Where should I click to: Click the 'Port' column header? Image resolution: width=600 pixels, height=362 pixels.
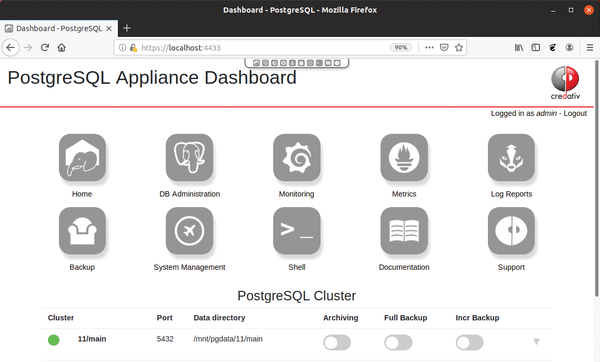coord(165,318)
